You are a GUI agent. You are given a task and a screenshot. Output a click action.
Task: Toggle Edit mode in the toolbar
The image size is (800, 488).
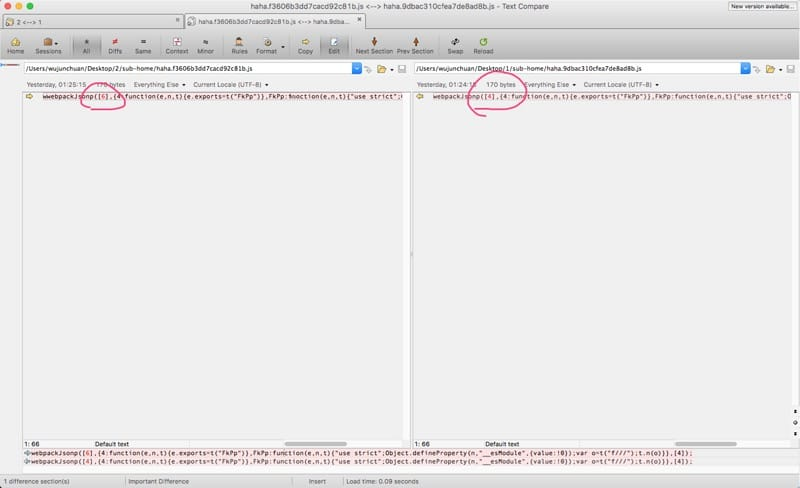tap(334, 45)
